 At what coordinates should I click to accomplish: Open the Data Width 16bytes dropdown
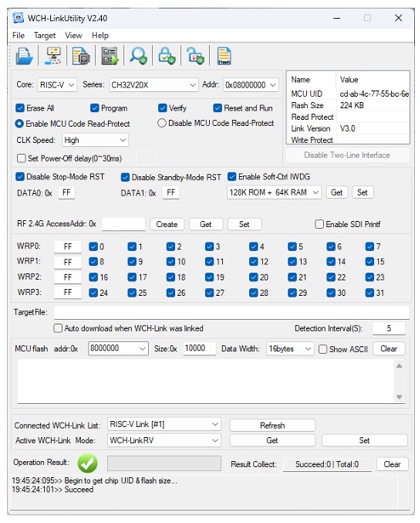[x=290, y=349]
